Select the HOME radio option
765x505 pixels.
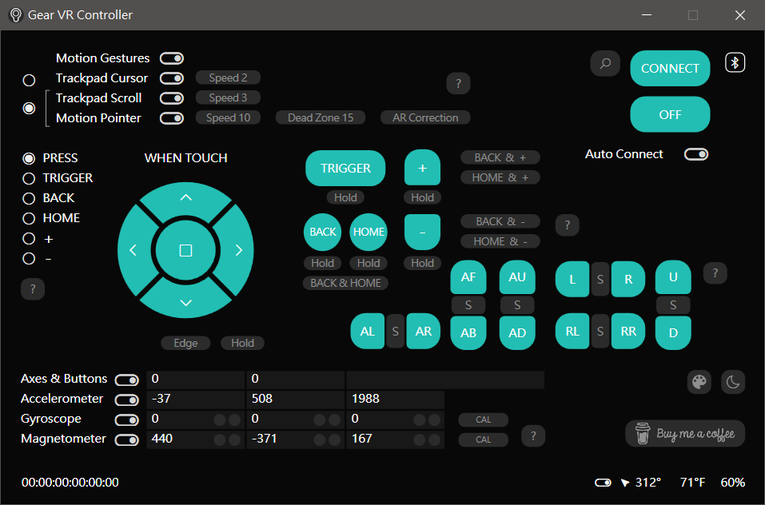tap(29, 219)
